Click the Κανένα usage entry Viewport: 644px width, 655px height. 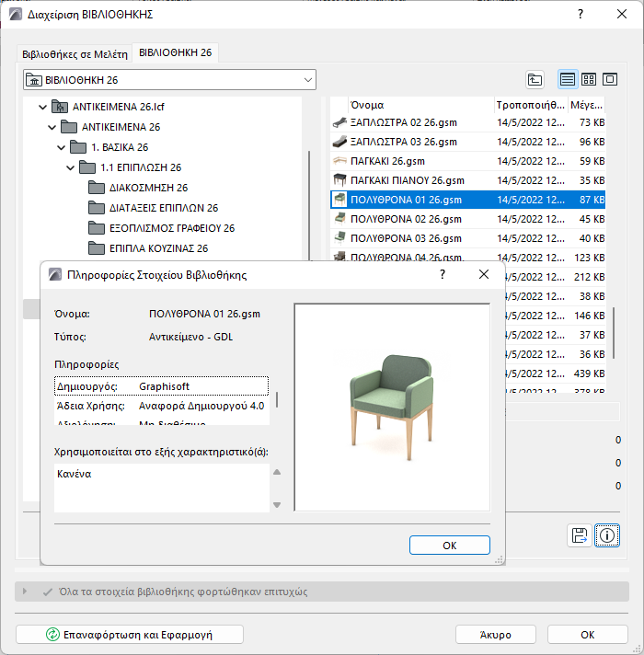click(75, 474)
